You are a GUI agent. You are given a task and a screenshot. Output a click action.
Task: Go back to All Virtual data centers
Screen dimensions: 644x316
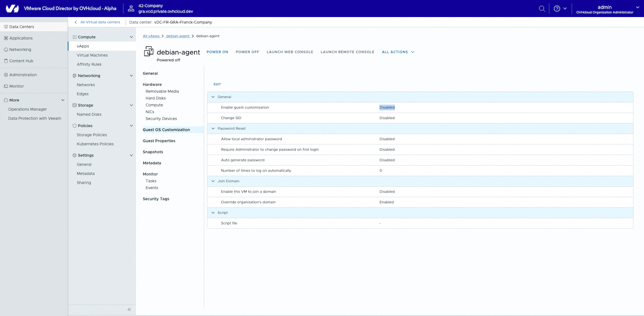100,22
